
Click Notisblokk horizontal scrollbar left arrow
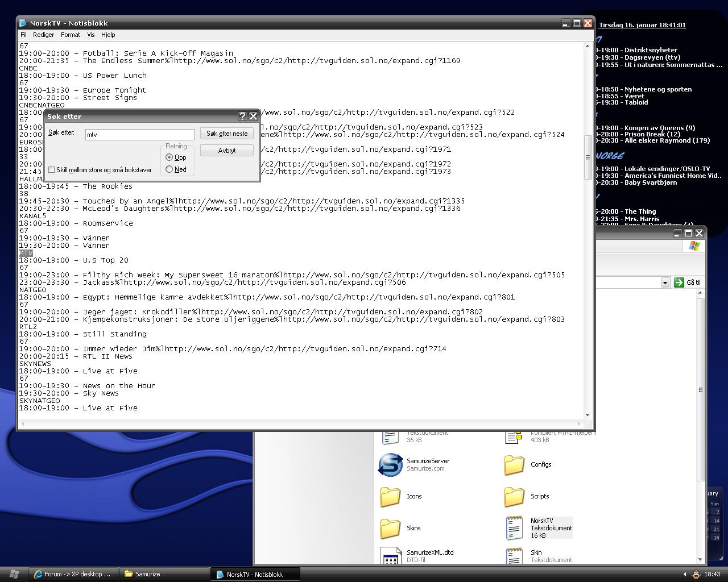coord(22,424)
